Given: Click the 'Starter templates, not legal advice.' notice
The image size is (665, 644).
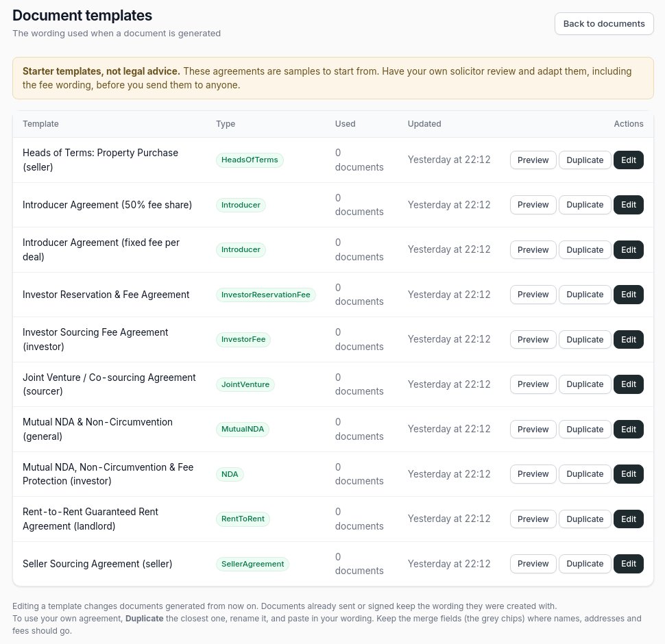Looking at the screenshot, I should point(333,78).
